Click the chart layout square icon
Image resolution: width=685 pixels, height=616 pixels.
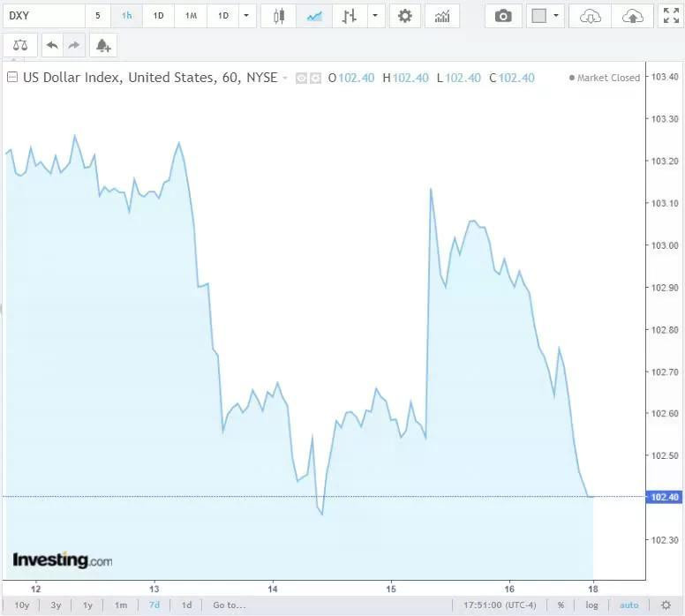click(539, 16)
